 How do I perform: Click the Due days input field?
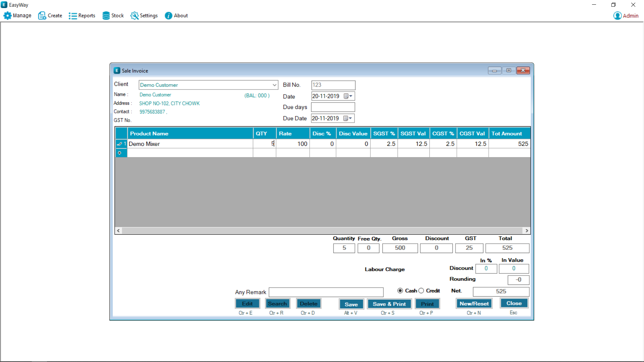[x=333, y=107]
